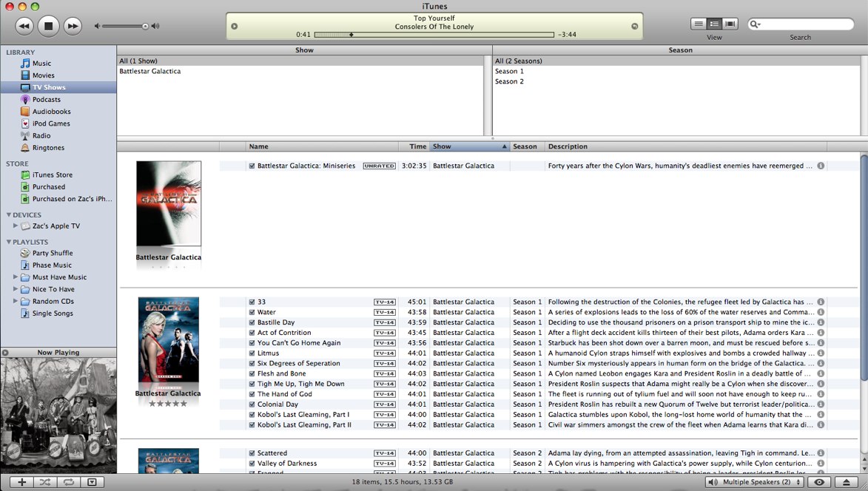Reverse sort on the Show column header
The image size is (868, 491).
pos(469,146)
